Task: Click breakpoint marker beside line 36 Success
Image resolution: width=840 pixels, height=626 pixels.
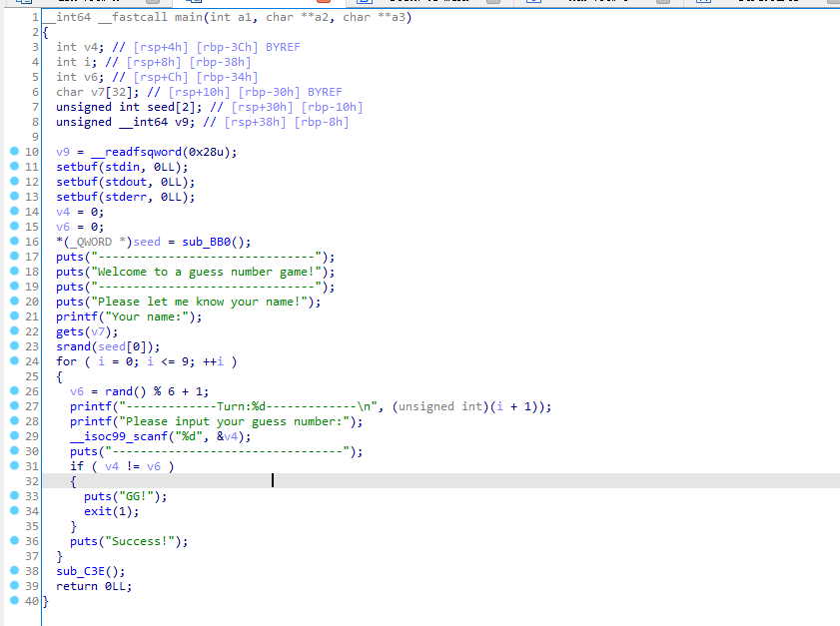Action: (x=14, y=541)
